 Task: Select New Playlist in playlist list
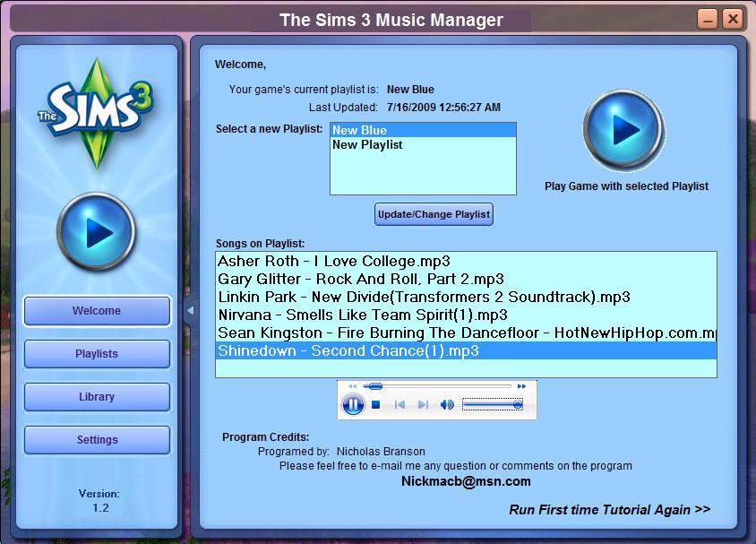point(423,144)
